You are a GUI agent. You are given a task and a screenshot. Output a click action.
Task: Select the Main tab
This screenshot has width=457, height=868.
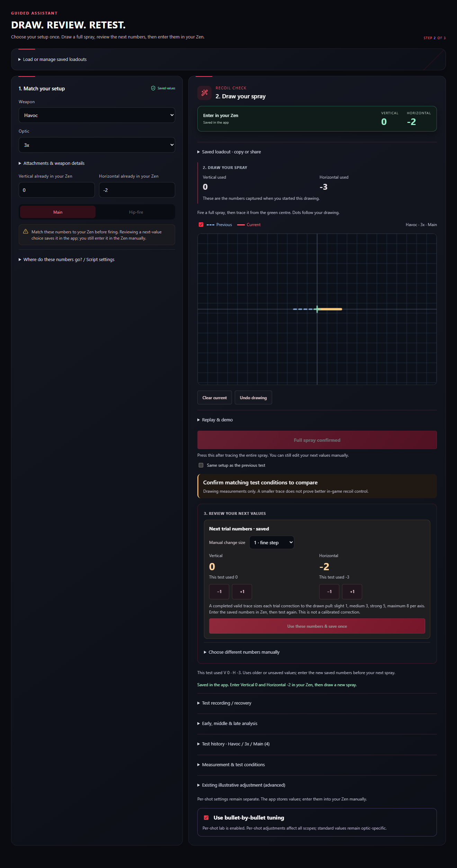(x=58, y=212)
